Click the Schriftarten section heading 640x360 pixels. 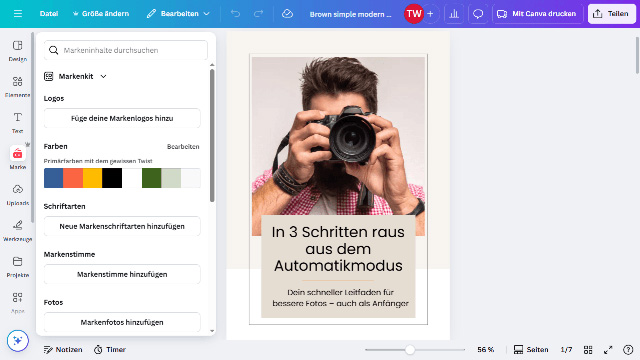click(64, 206)
